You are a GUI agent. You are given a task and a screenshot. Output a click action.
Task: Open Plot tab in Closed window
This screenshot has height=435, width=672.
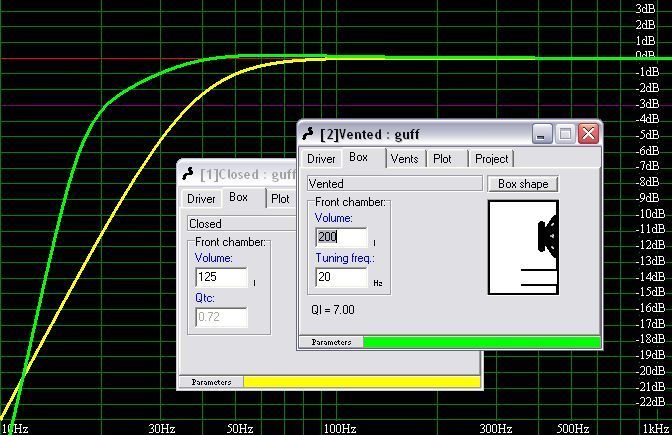tap(280, 199)
